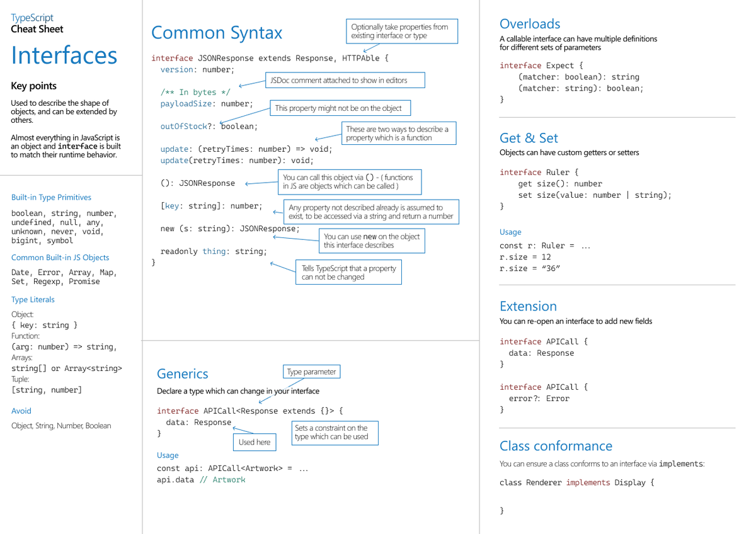Click 'You can call this object via ()' note
Image resolution: width=756 pixels, height=534 pixels.
coord(350,181)
